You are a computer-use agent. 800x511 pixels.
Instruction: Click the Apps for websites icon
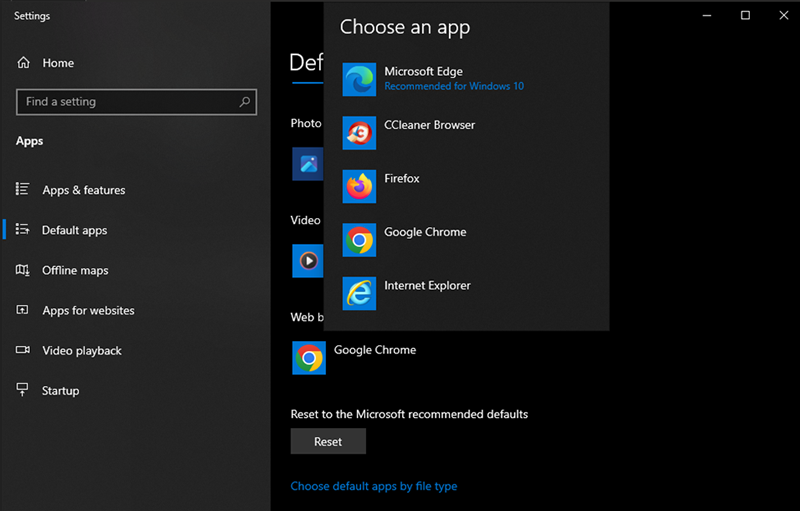[22, 310]
